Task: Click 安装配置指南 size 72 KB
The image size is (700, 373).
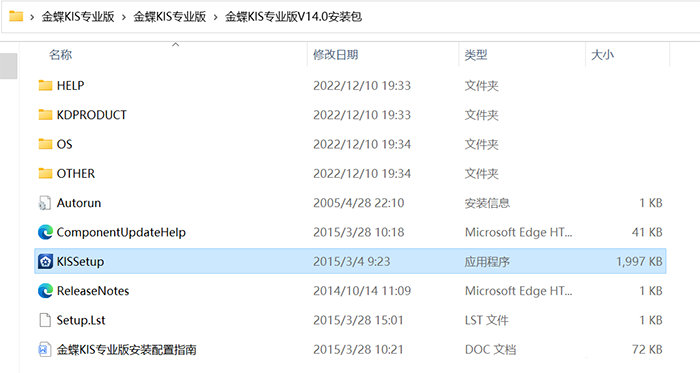Action: (x=647, y=349)
